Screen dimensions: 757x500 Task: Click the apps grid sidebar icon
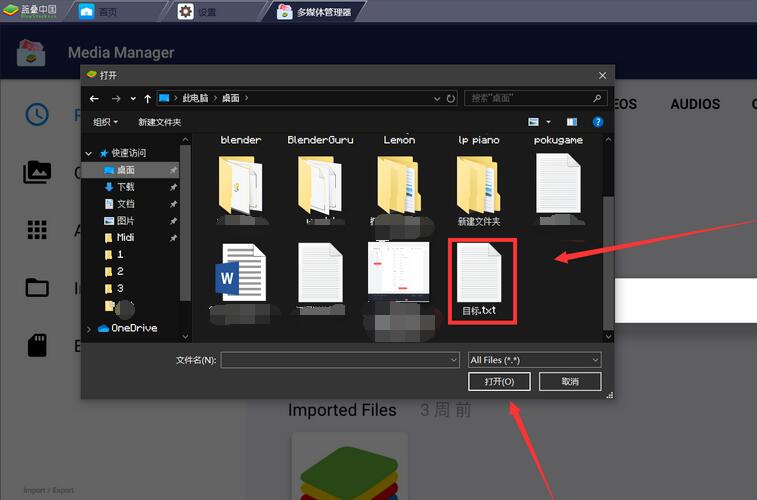tap(37, 230)
